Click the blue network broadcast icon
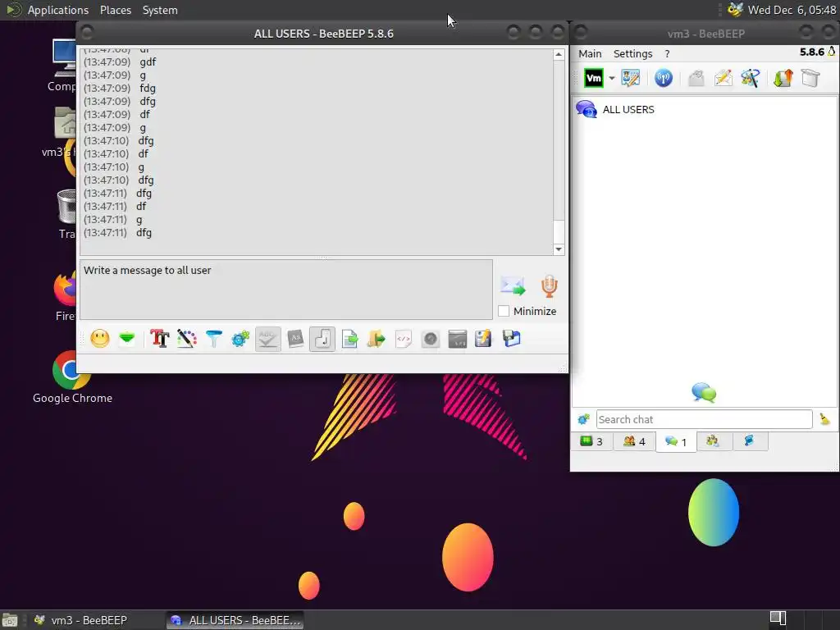The height and width of the screenshot is (630, 840). click(x=663, y=78)
